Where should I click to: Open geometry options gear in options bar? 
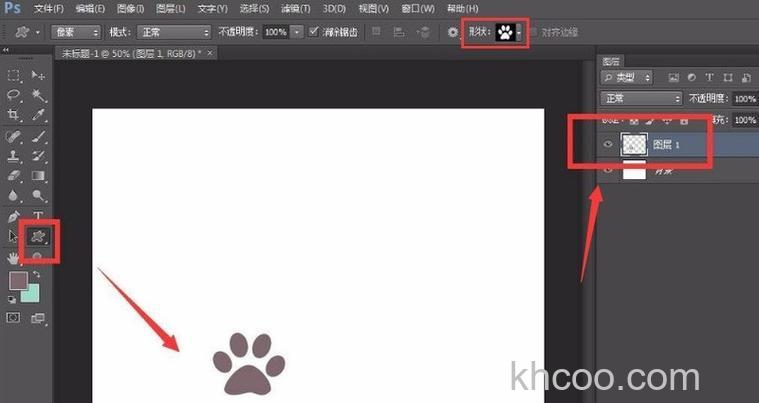(x=453, y=32)
